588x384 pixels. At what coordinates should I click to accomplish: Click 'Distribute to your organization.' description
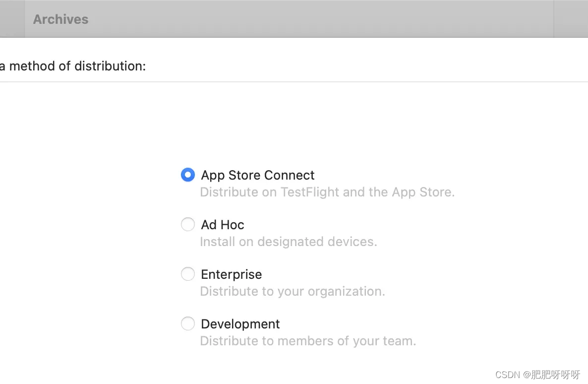pyautogui.click(x=293, y=291)
